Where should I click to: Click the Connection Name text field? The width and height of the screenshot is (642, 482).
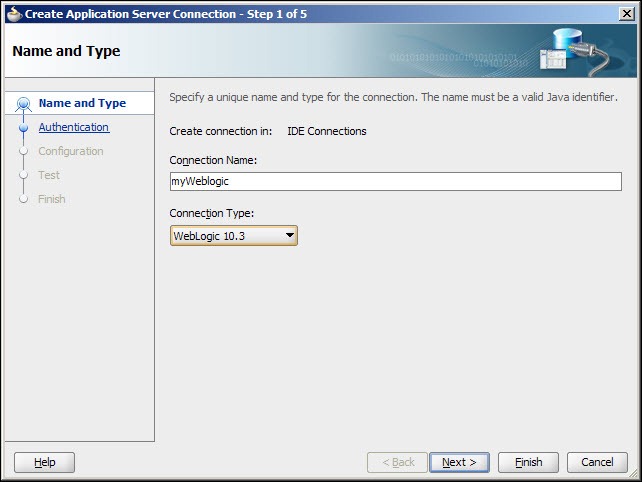(396, 181)
